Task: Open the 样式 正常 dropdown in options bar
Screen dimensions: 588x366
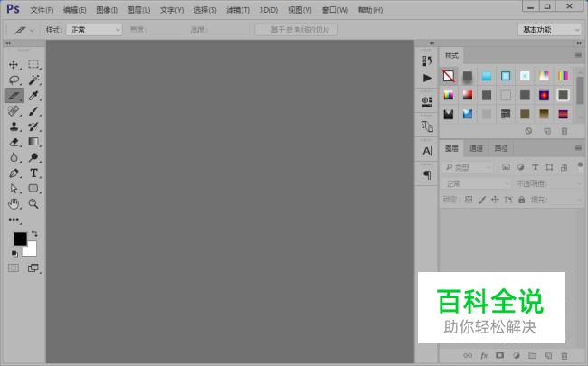Action: click(94, 30)
